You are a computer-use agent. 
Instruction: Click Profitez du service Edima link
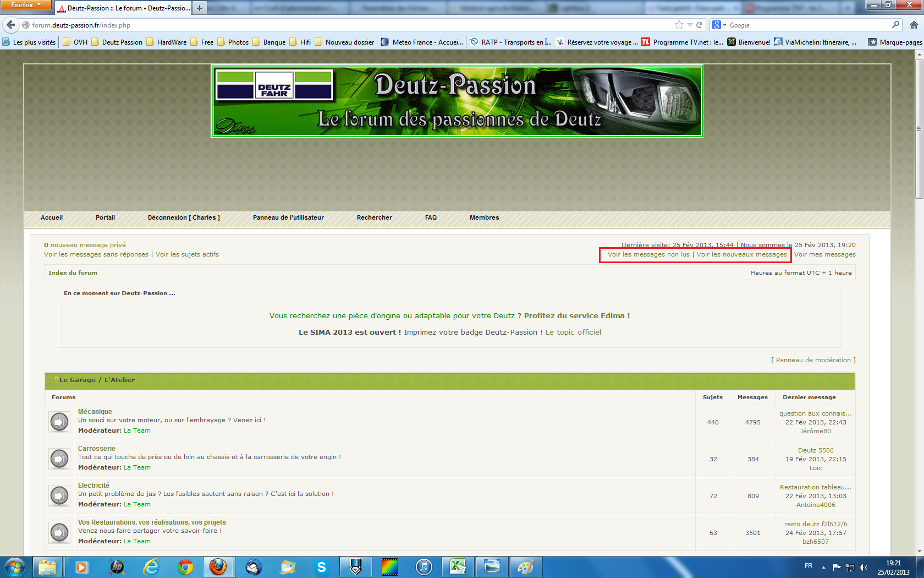click(x=577, y=315)
